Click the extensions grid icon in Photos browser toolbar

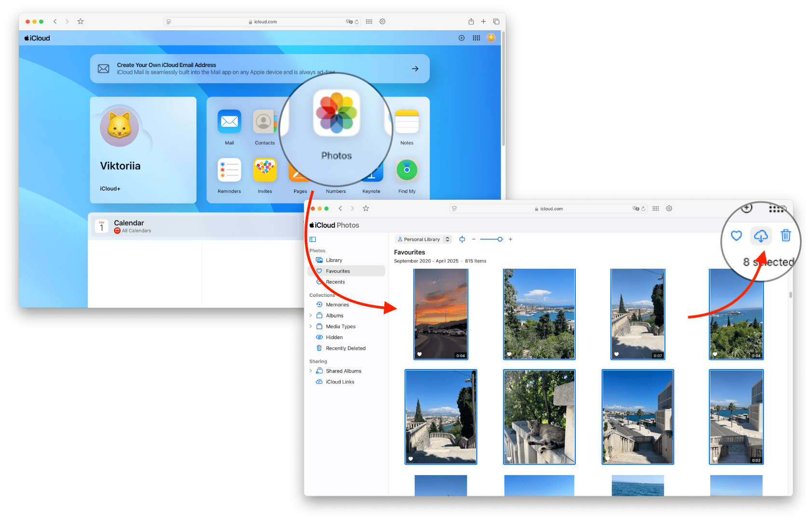coord(656,208)
